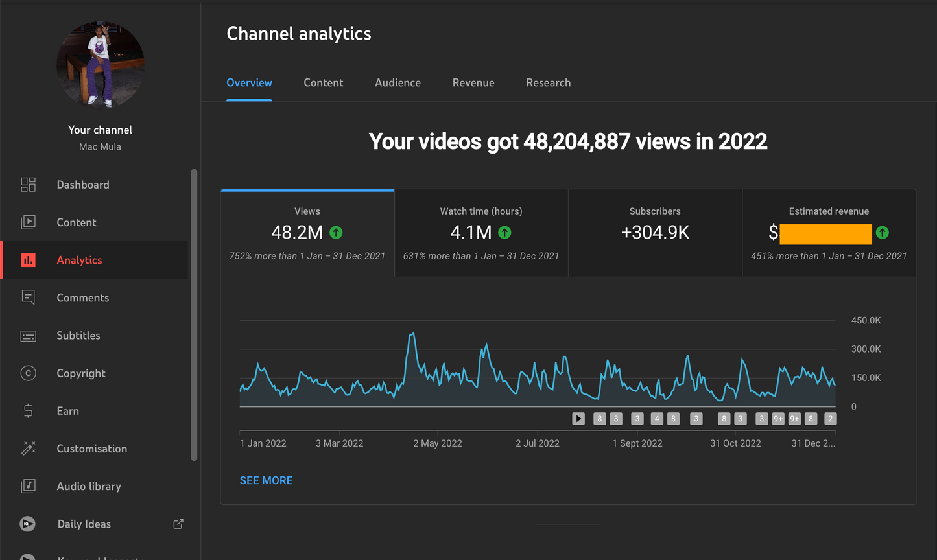
Task: Select the Subscribers metric card
Action: coord(655,233)
